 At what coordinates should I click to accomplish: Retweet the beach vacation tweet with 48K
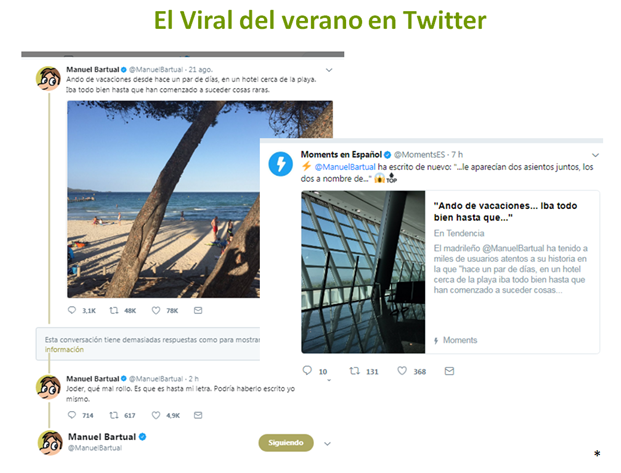pos(114,310)
